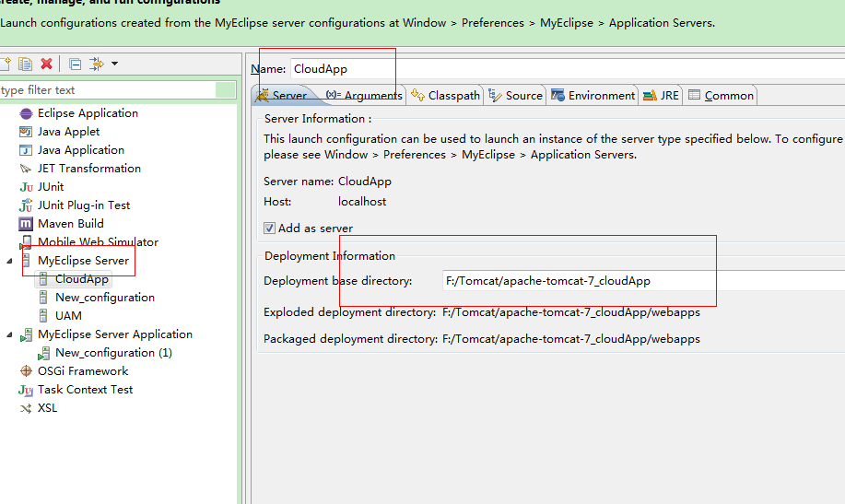Select the CloudApp server icon
Viewport: 845px width, 504px height.
point(43,279)
